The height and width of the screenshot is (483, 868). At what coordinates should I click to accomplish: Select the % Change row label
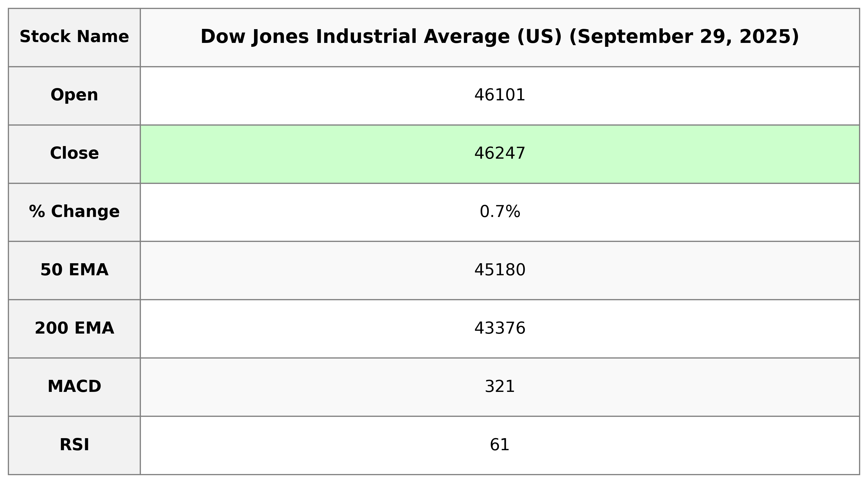[x=74, y=212]
